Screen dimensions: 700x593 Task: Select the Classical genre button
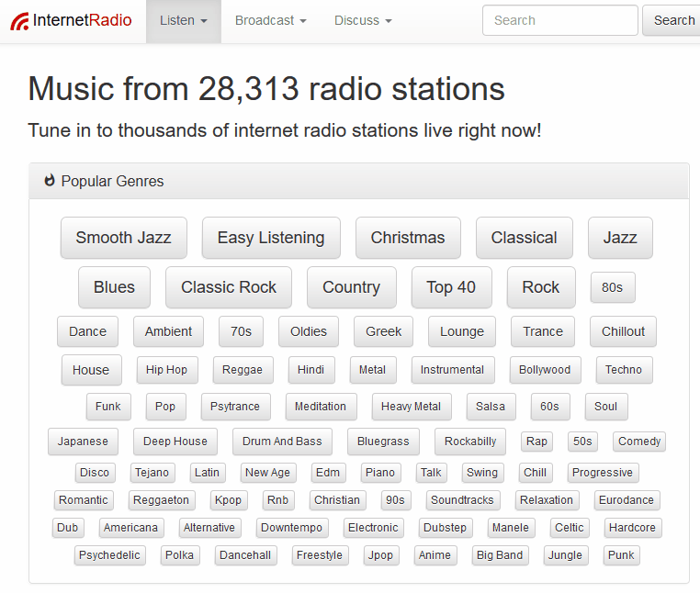(524, 238)
